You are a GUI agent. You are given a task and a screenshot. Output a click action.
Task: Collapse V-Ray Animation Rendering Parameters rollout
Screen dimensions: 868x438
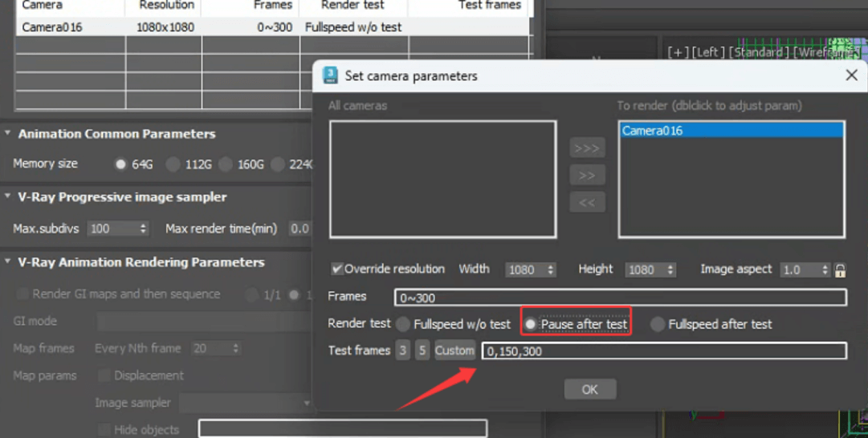8,262
